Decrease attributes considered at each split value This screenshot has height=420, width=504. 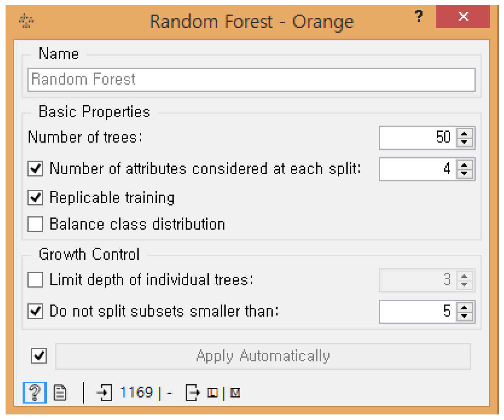[x=464, y=174]
